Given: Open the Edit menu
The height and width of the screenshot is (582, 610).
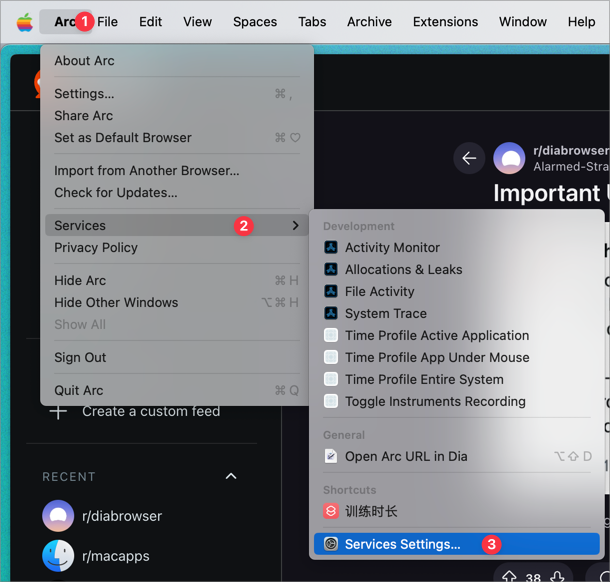Looking at the screenshot, I should (151, 22).
